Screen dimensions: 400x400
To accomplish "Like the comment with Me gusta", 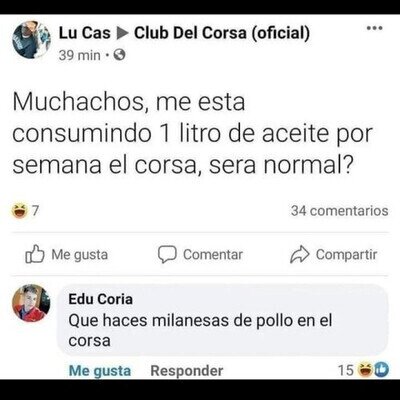I will [x=100, y=371].
